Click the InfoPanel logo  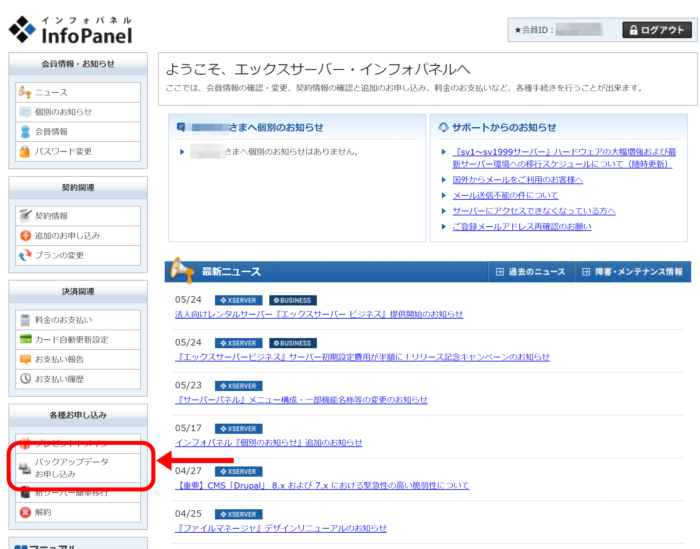click(70, 30)
